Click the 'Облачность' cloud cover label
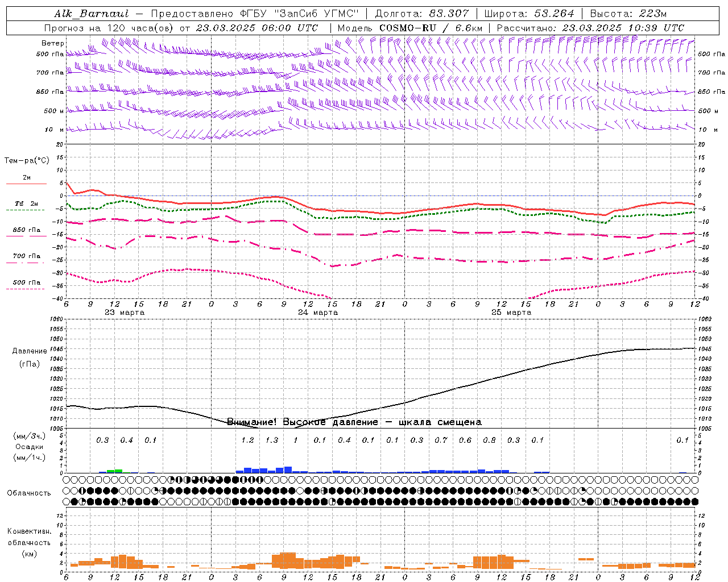The height and width of the screenshot is (582, 728). click(x=29, y=493)
